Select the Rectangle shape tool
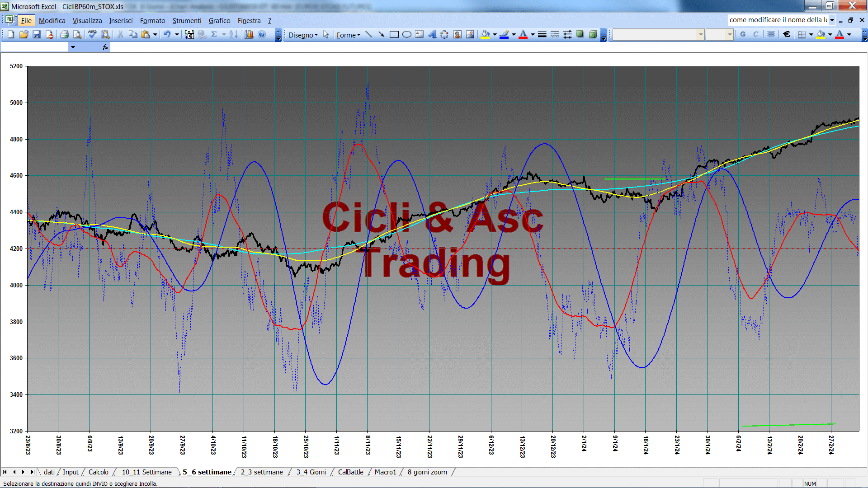The width and height of the screenshot is (868, 488). point(394,34)
